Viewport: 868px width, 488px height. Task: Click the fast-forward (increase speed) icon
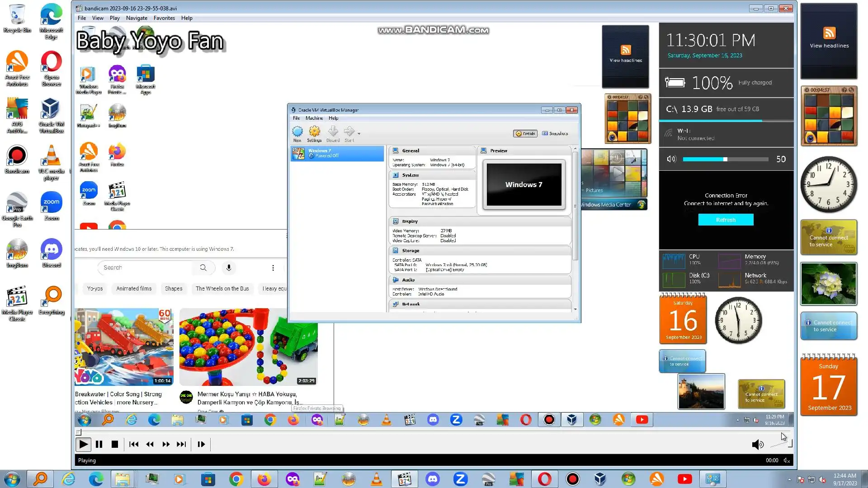point(166,445)
